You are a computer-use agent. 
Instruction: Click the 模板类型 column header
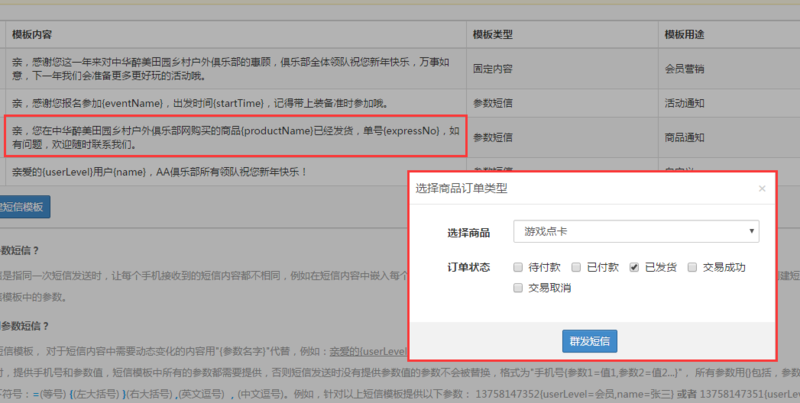tap(492, 35)
